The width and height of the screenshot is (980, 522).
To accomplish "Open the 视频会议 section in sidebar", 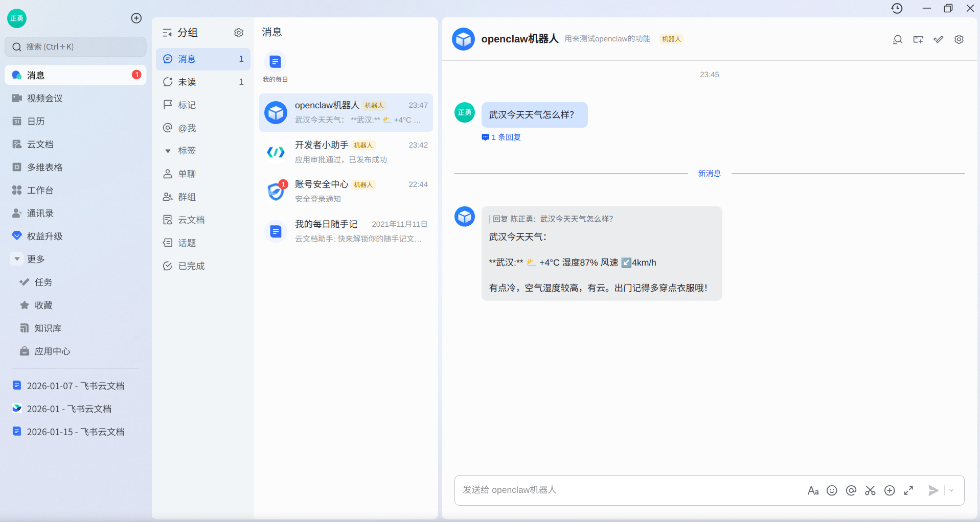I will (44, 98).
